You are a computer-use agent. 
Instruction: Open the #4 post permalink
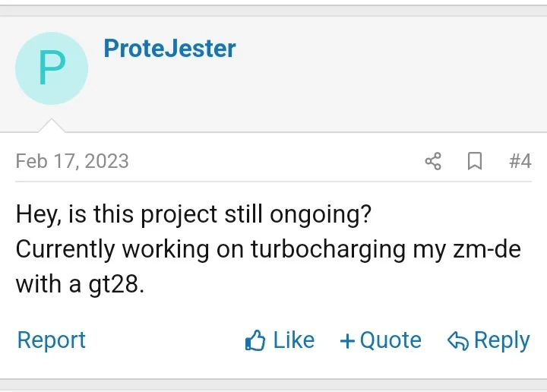pyautogui.click(x=520, y=161)
